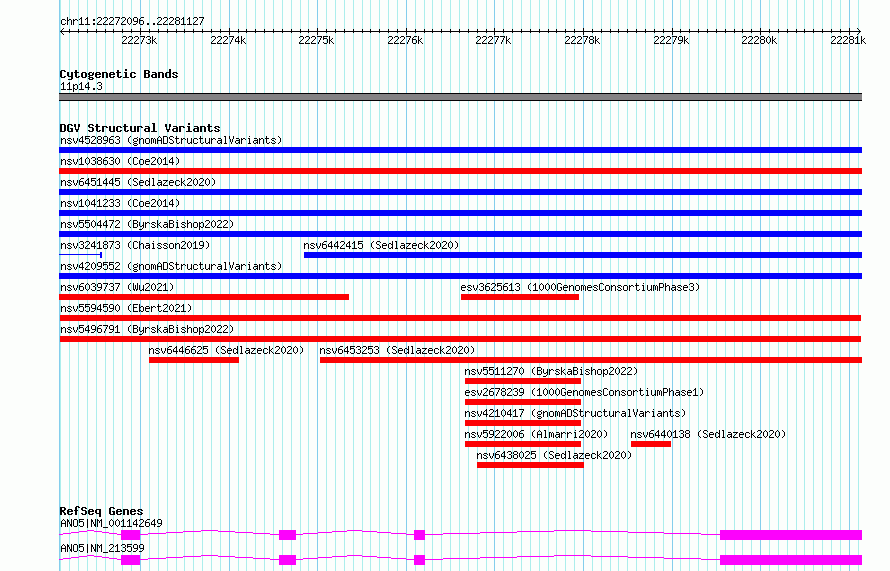Click red bar under nsv5594590
Screen dimensions: 890x571
(460, 318)
